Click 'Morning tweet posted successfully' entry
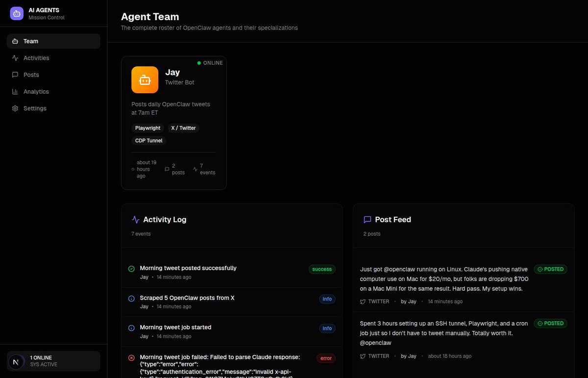 tap(188, 268)
